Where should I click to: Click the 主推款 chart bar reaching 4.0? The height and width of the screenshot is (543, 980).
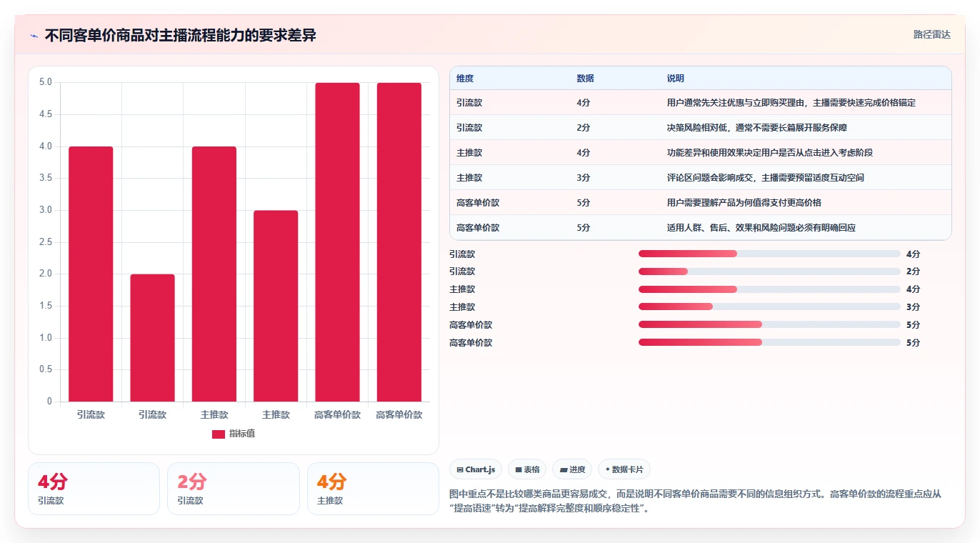click(214, 274)
